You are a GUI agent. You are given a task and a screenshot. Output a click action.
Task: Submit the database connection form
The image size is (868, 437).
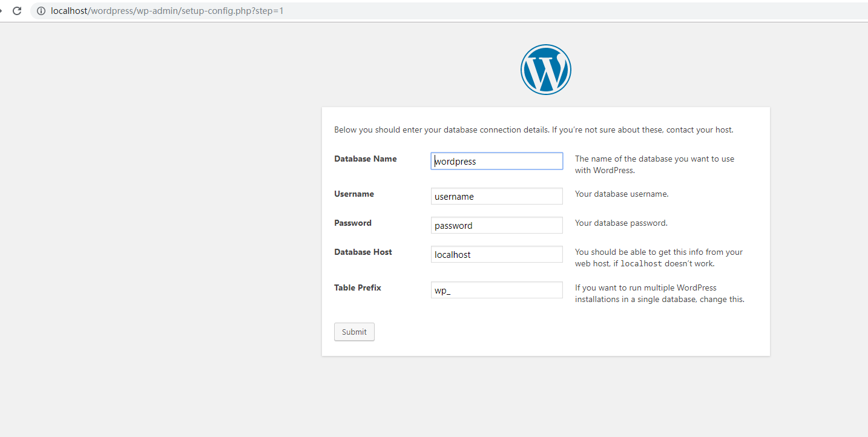coord(354,332)
